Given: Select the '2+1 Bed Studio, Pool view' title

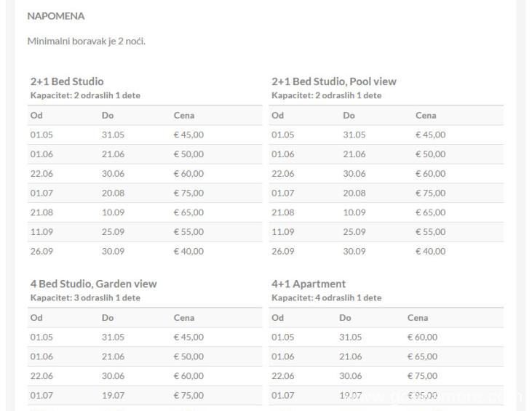Looking at the screenshot, I should click(333, 81).
